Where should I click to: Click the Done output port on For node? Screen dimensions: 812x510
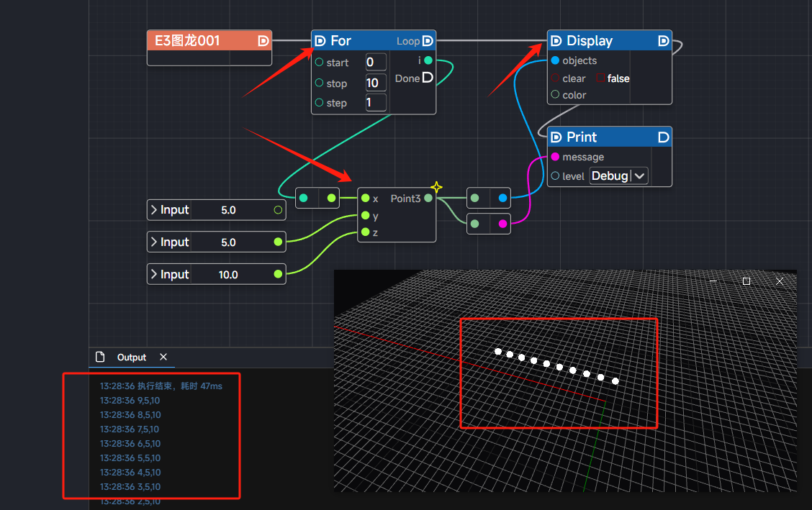click(428, 78)
